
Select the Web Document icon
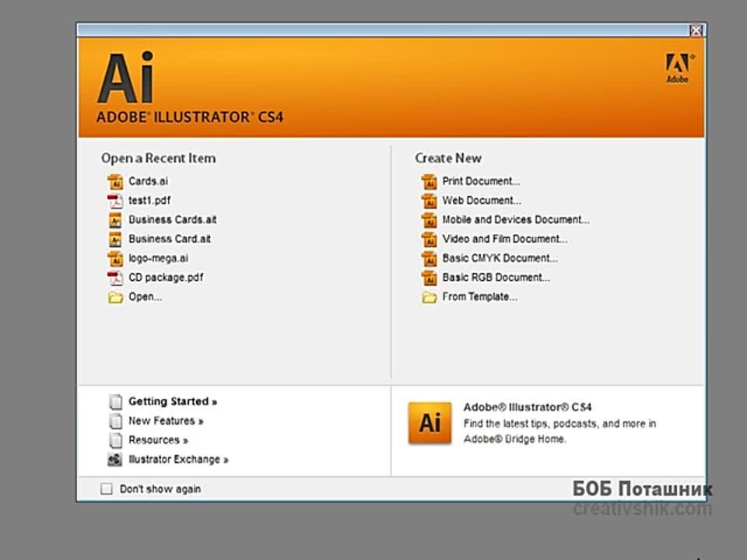[x=430, y=201]
